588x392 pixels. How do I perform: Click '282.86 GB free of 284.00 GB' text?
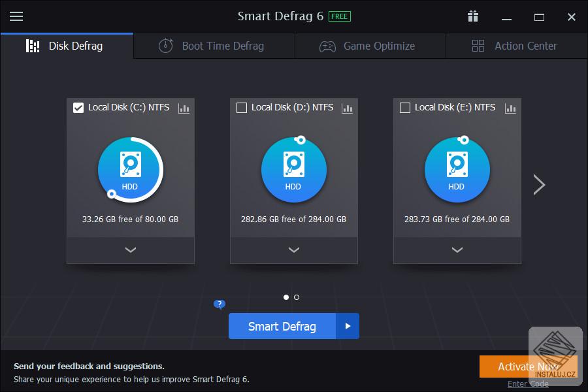click(293, 219)
